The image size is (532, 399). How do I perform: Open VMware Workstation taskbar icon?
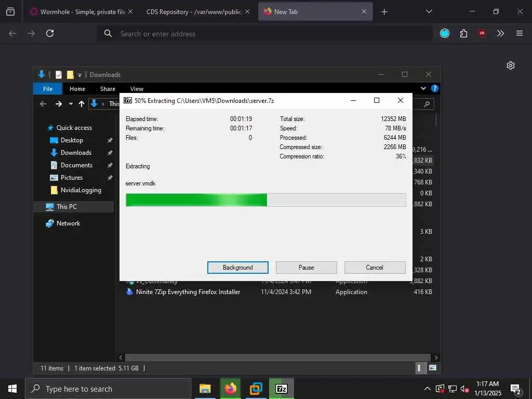256,389
